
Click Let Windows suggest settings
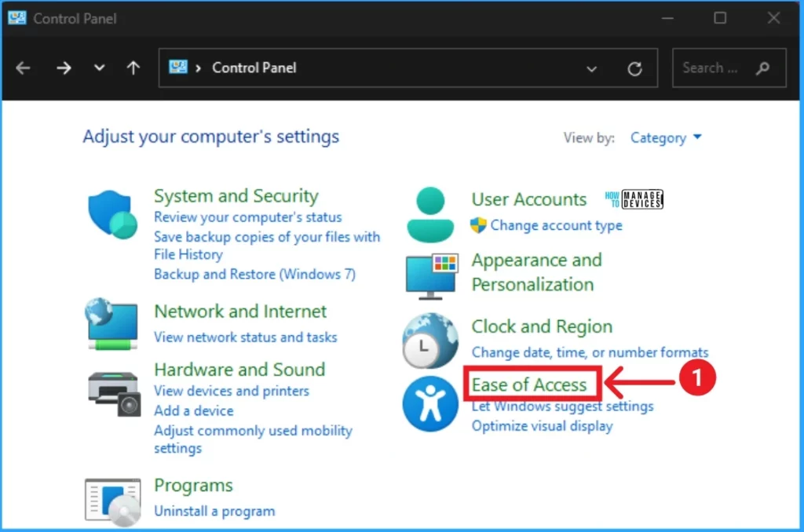(x=562, y=406)
